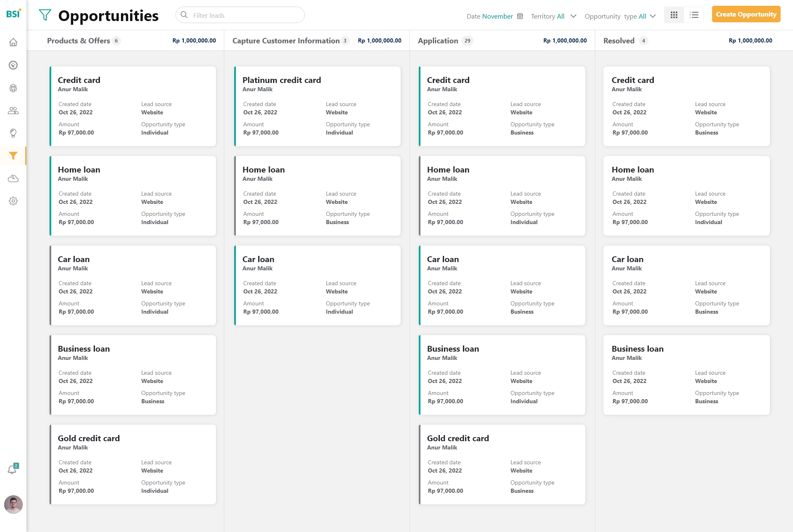Open settings gear in sidebar
Image resolution: width=793 pixels, height=532 pixels.
[x=13, y=201]
